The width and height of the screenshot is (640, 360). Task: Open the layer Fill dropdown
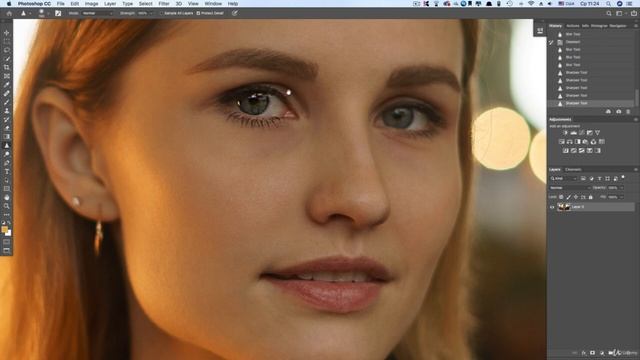621,197
